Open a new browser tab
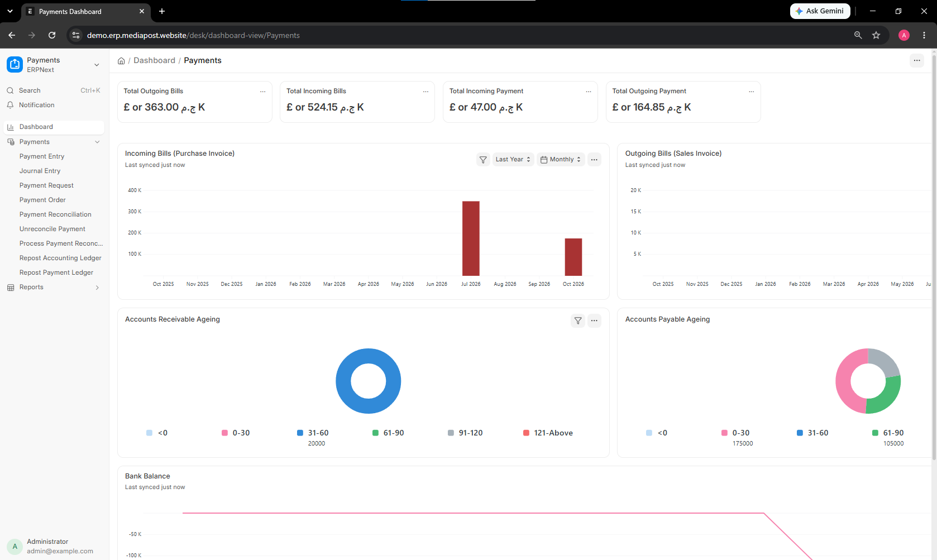The image size is (937, 560). click(x=162, y=11)
